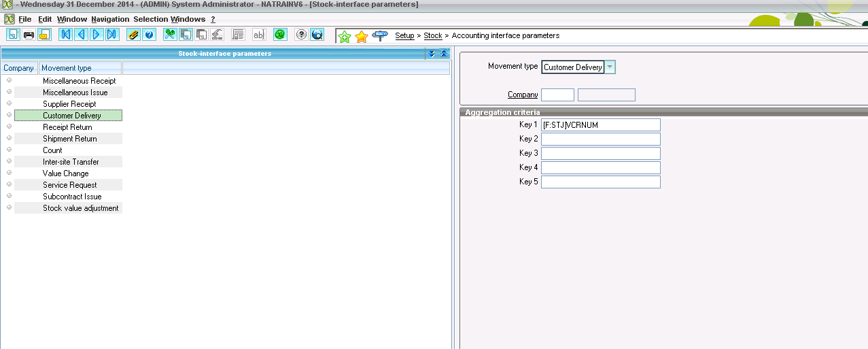Click the Stock breadcrumb link
Image resolution: width=868 pixels, height=349 pixels.
tap(433, 35)
